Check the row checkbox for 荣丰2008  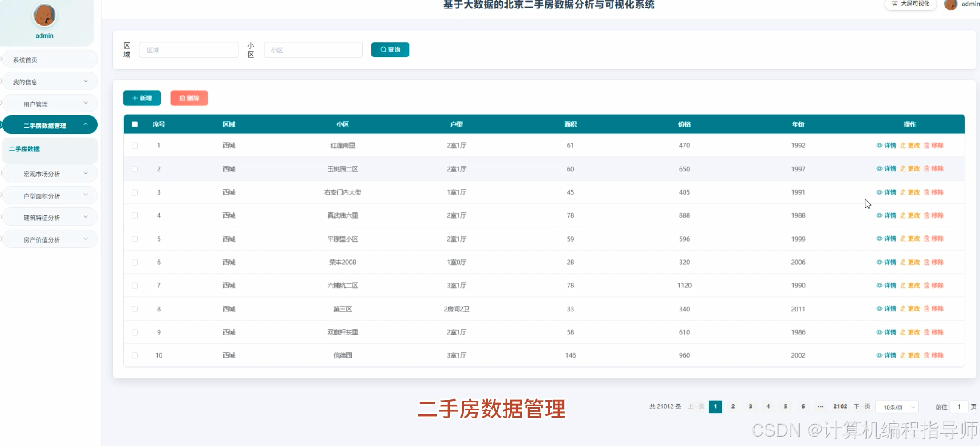[135, 262]
